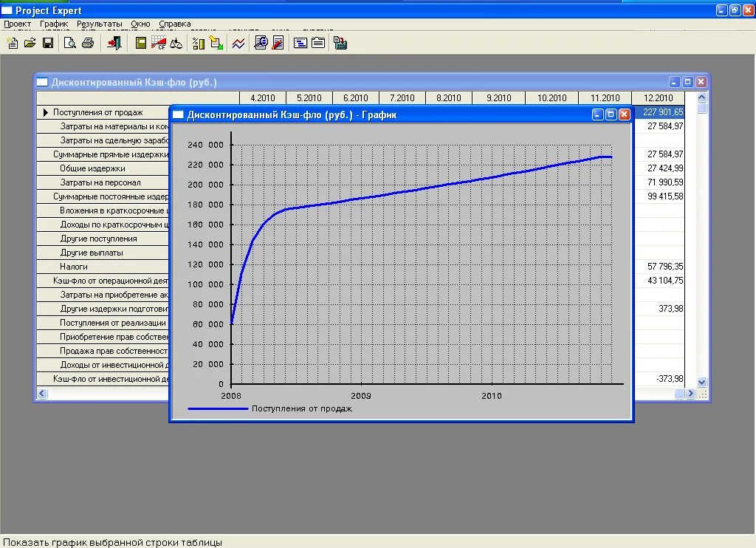Click the cell with value -373,98

point(659,379)
